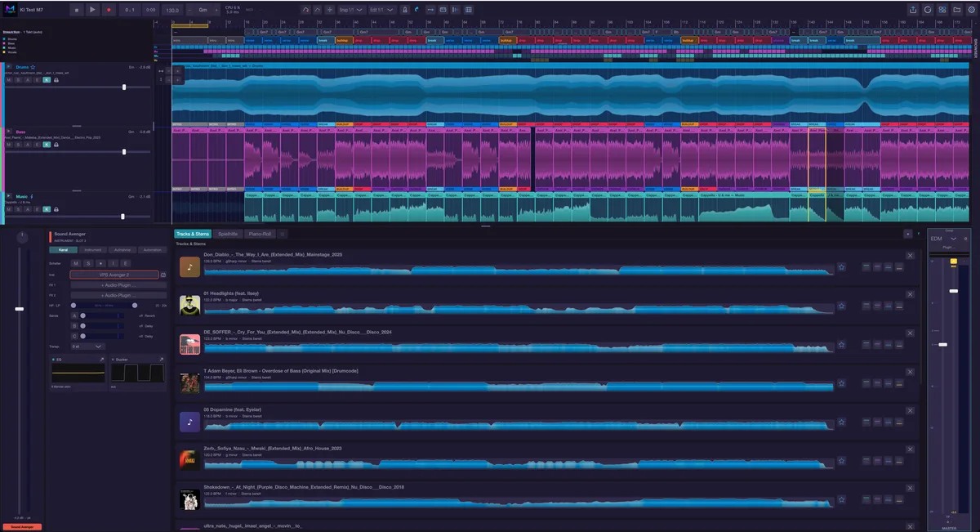The height and width of the screenshot is (532, 980).
Task: Toggle the M switch in Schalter row
Action: 76,263
